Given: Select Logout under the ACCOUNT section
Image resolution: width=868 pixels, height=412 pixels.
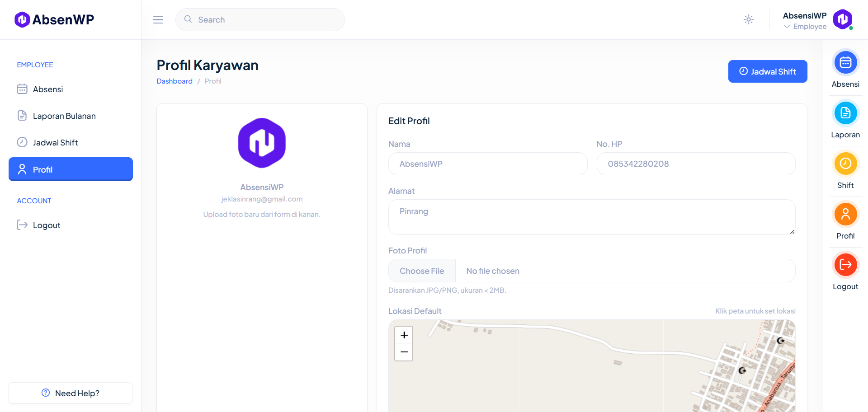Looking at the screenshot, I should [47, 225].
